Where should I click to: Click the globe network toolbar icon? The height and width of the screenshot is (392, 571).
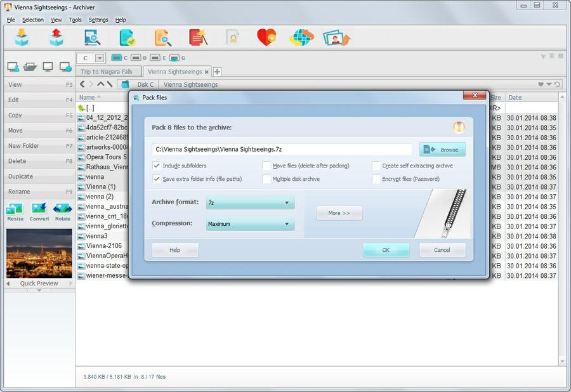click(x=301, y=37)
